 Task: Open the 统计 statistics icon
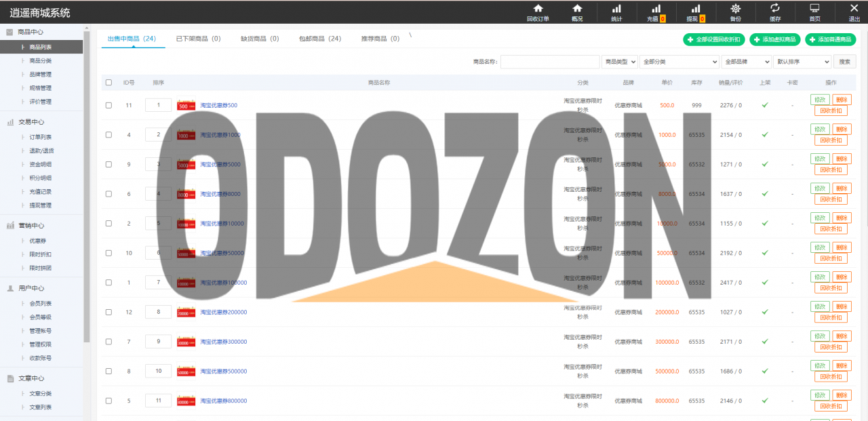click(x=616, y=12)
